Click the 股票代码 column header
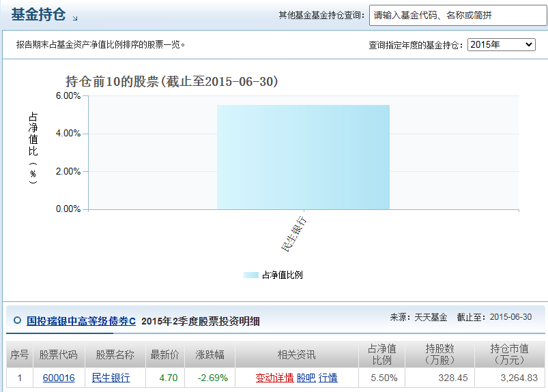 click(x=59, y=355)
